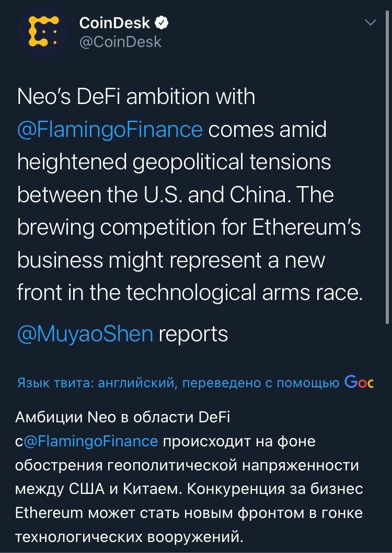Image resolution: width=392 pixels, height=553 pixels.
Task: Open the @MuyaoShen mention
Action: [x=85, y=333]
